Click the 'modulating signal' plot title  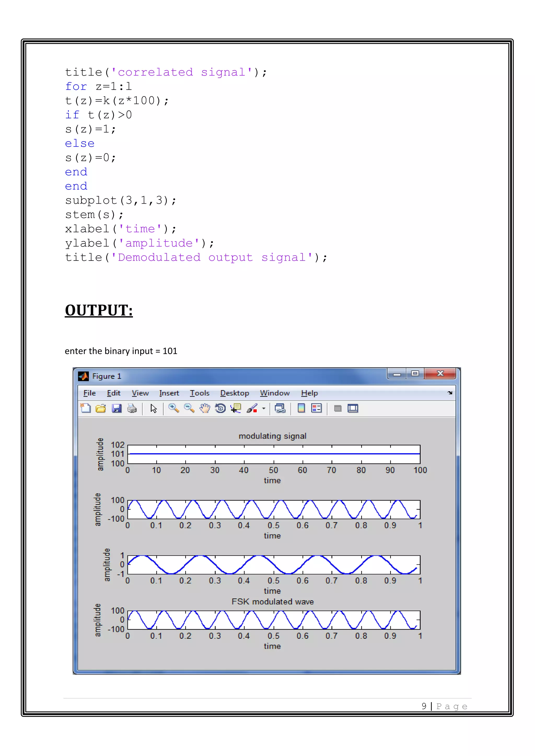[x=272, y=436]
